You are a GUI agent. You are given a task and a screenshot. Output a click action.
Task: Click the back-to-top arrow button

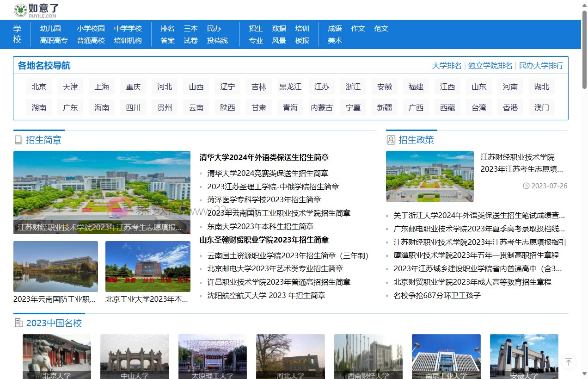click(x=569, y=362)
